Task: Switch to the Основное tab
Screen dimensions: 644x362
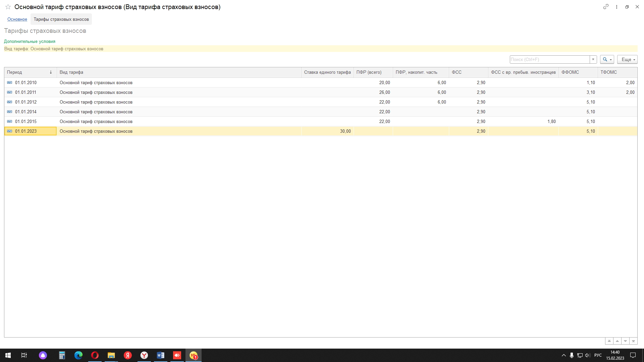Action: tap(17, 19)
